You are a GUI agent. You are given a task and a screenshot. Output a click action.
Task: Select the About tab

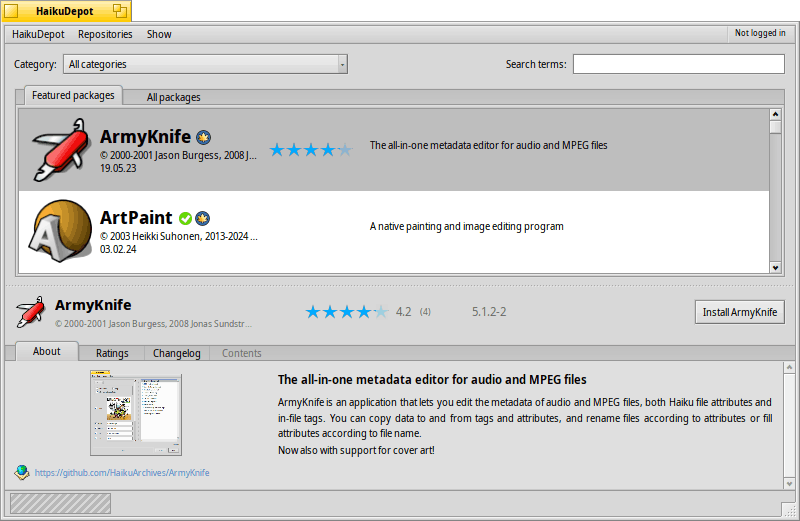click(x=47, y=351)
